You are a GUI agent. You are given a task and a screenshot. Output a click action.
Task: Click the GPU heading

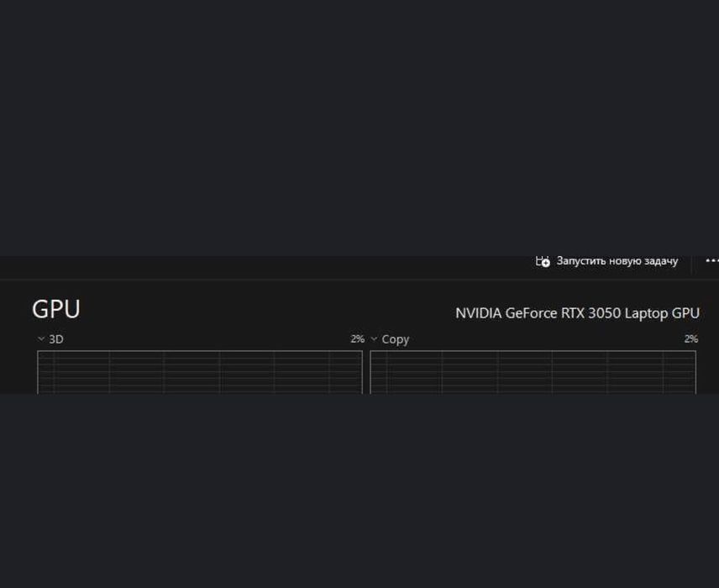tap(56, 309)
